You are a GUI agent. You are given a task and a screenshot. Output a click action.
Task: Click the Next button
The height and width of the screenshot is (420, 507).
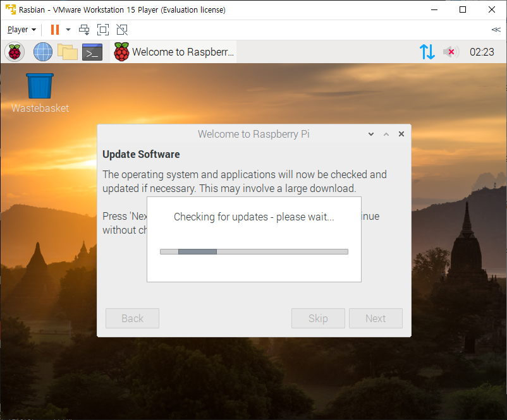pyautogui.click(x=376, y=318)
